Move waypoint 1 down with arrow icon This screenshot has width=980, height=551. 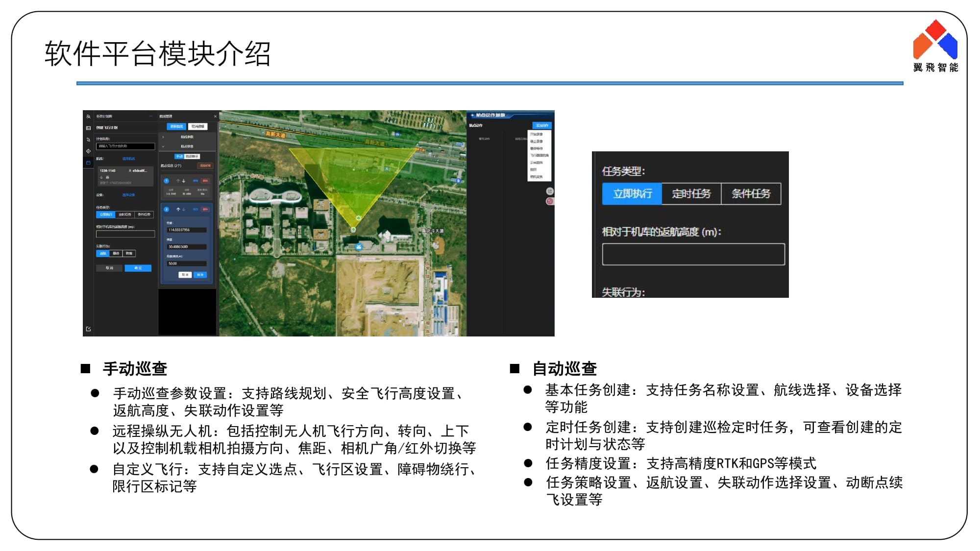[184, 181]
